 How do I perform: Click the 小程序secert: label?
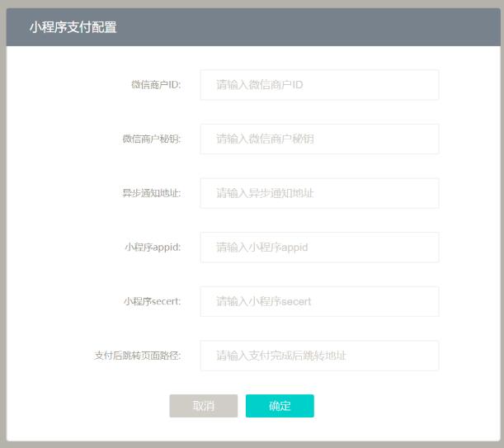tap(152, 301)
